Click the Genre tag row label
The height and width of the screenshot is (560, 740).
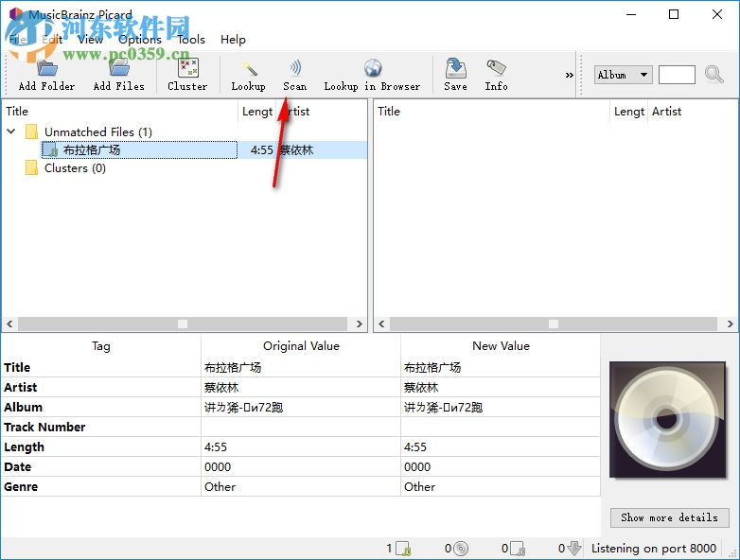[x=21, y=486]
